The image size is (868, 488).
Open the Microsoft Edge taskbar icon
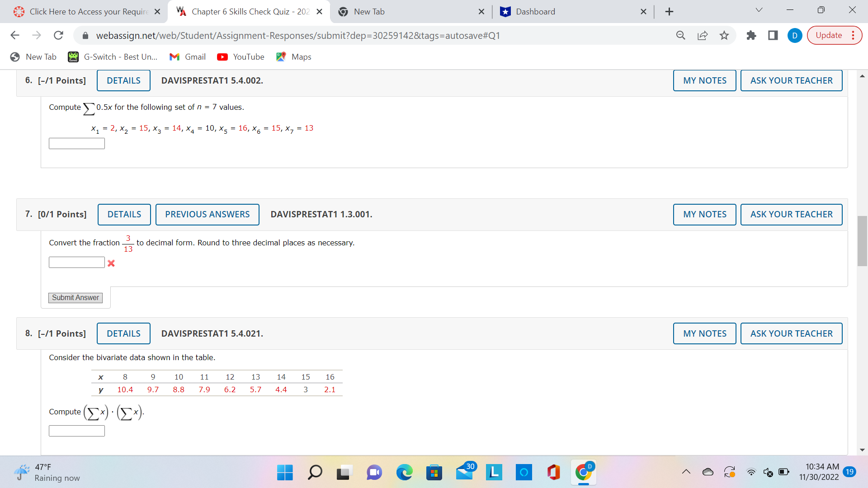click(x=405, y=473)
